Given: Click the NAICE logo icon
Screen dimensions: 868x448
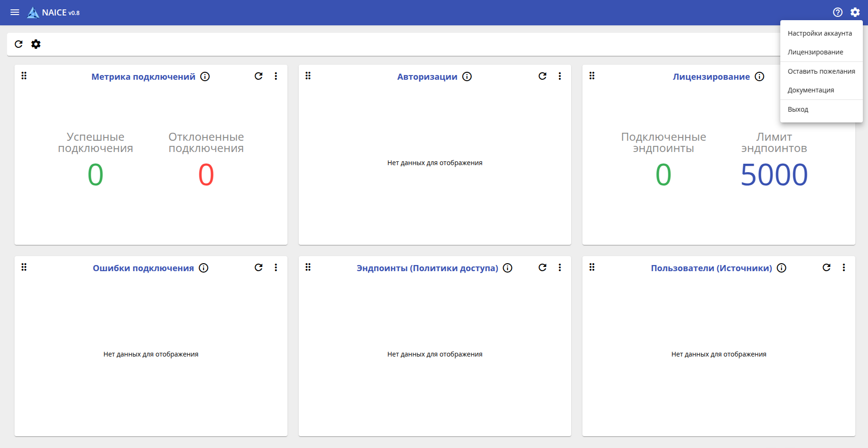Looking at the screenshot, I should pos(33,13).
